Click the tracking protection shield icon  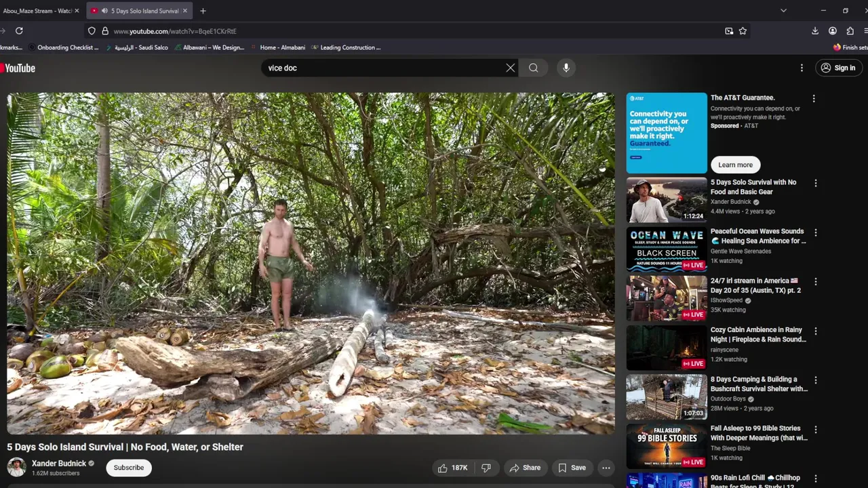pos(92,31)
